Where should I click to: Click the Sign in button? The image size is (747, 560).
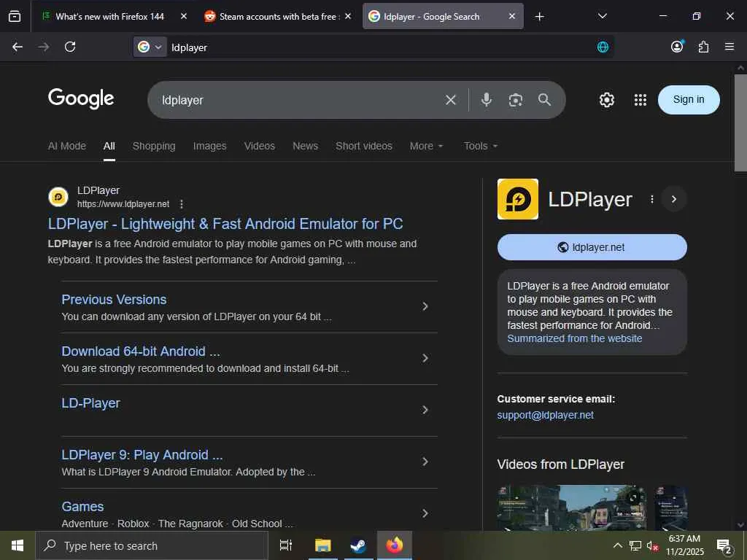pos(689,99)
